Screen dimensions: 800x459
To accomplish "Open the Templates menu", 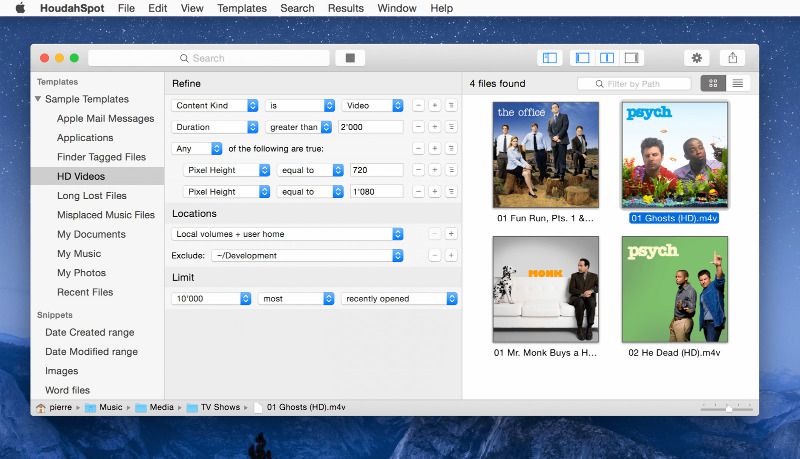I will (242, 8).
